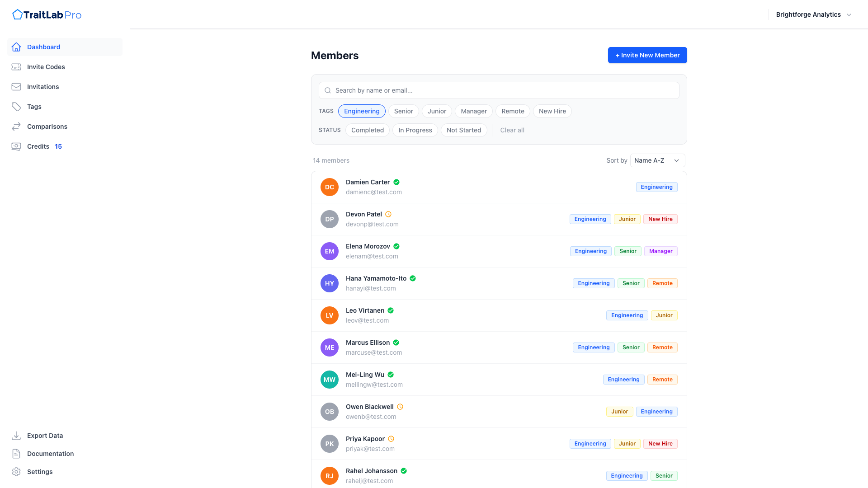
Task: Toggle off the Engineering tag filter
Action: click(362, 111)
